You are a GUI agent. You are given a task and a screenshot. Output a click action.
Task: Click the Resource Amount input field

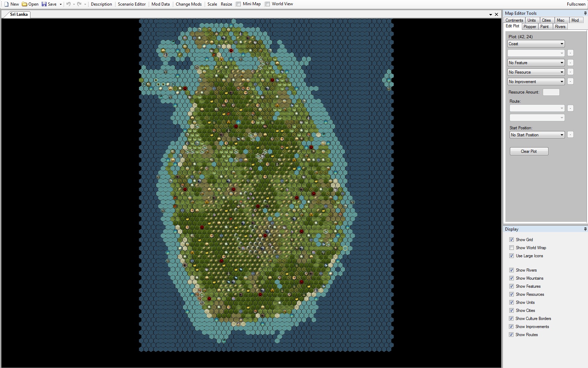tap(551, 92)
